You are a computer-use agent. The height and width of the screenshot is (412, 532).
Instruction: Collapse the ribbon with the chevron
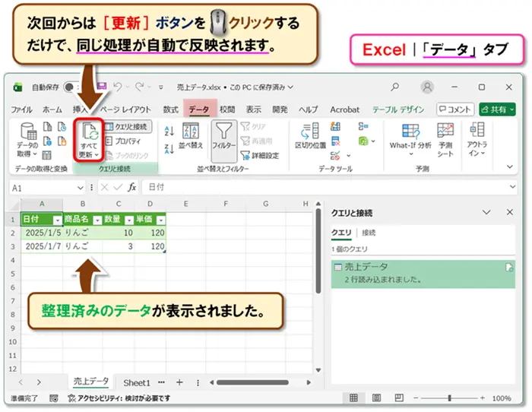[509, 166]
